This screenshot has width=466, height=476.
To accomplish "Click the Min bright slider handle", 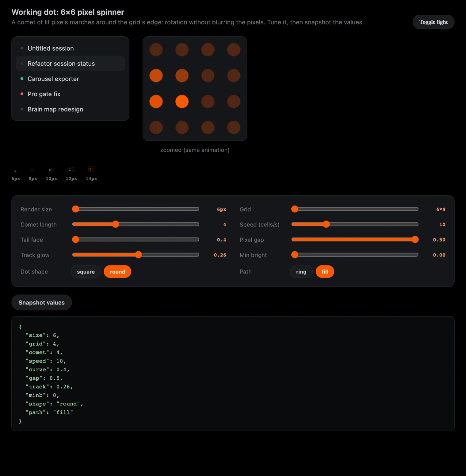I will point(295,255).
